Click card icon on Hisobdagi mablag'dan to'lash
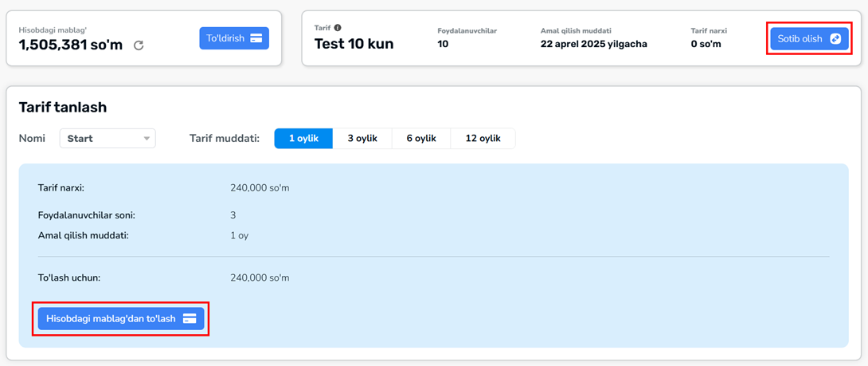Viewport: 868px width, 366px height. pos(190,319)
